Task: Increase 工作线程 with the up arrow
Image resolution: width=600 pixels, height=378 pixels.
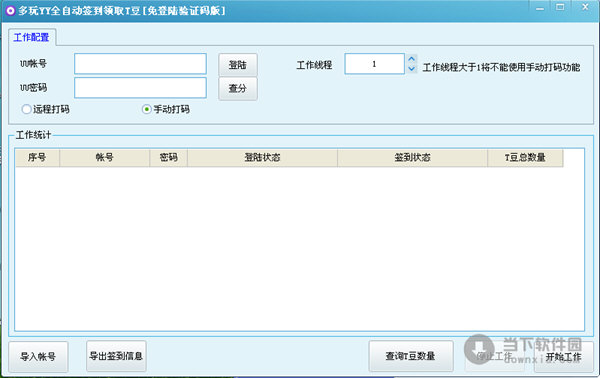Action: click(411, 59)
